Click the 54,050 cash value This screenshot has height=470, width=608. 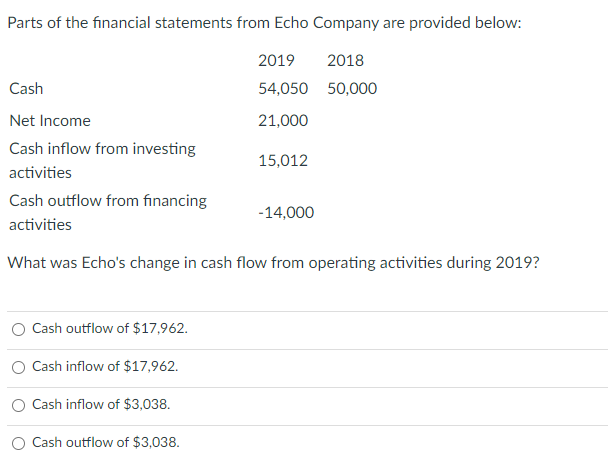[283, 89]
